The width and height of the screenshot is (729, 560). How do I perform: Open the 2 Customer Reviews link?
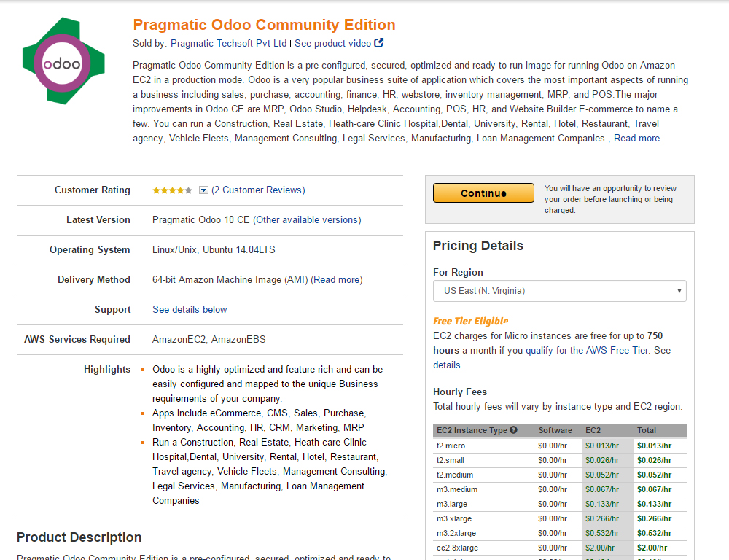click(x=258, y=190)
